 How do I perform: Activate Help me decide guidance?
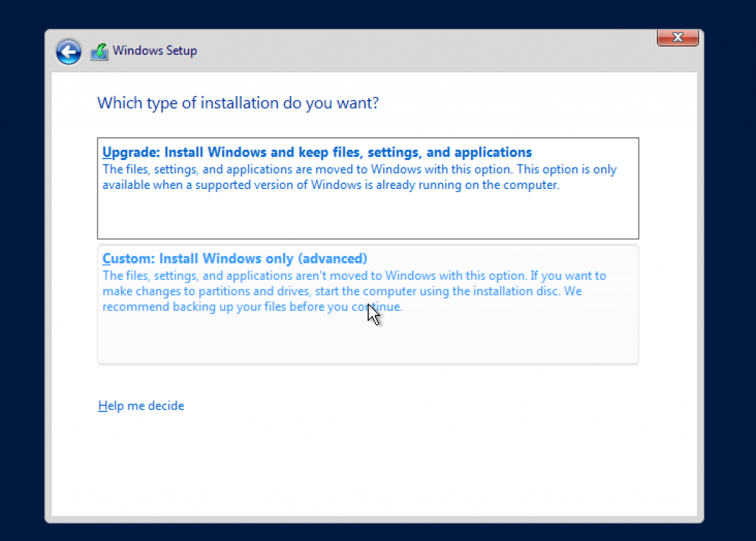click(x=140, y=405)
